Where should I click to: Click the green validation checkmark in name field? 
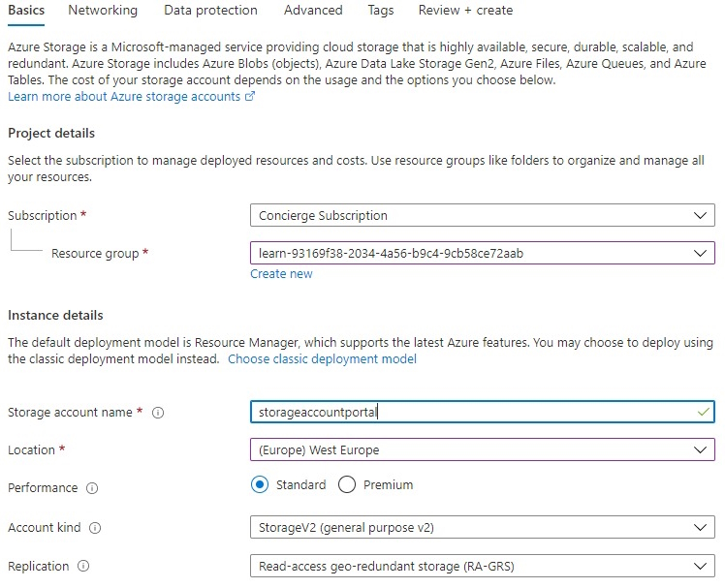pos(703,412)
